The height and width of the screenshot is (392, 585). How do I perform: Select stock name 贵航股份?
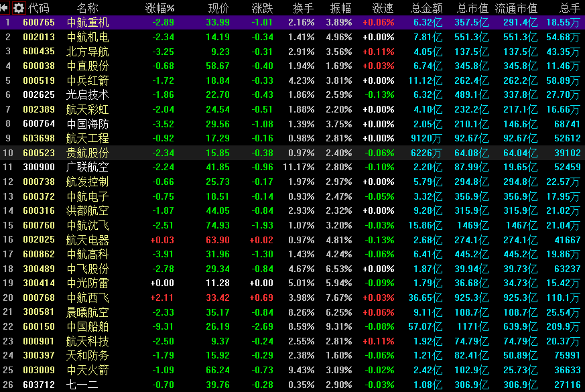click(88, 153)
